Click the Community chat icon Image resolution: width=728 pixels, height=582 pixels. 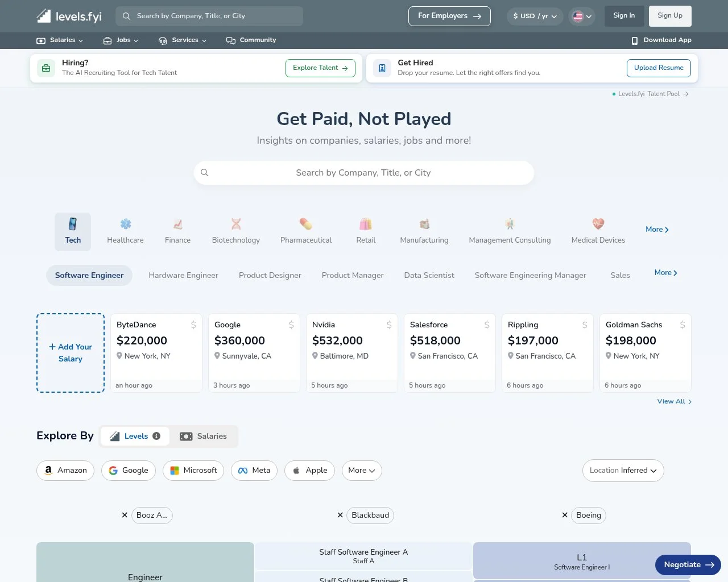230,40
